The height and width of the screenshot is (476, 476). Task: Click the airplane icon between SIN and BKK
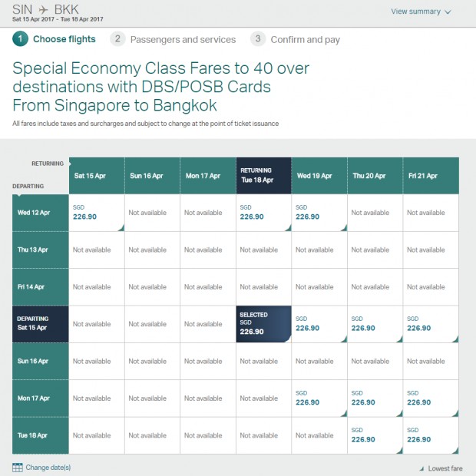pyautogui.click(x=43, y=10)
